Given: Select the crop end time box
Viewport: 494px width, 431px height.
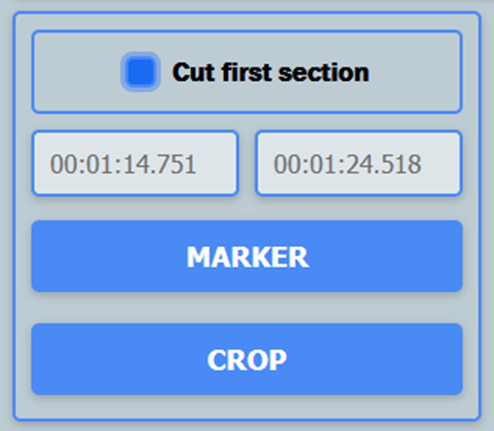Looking at the screenshot, I should point(359,163).
